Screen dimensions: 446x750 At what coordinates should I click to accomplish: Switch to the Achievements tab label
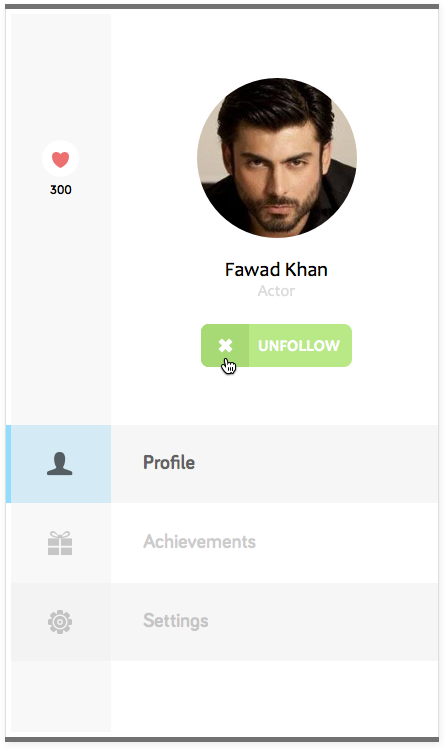tap(200, 541)
